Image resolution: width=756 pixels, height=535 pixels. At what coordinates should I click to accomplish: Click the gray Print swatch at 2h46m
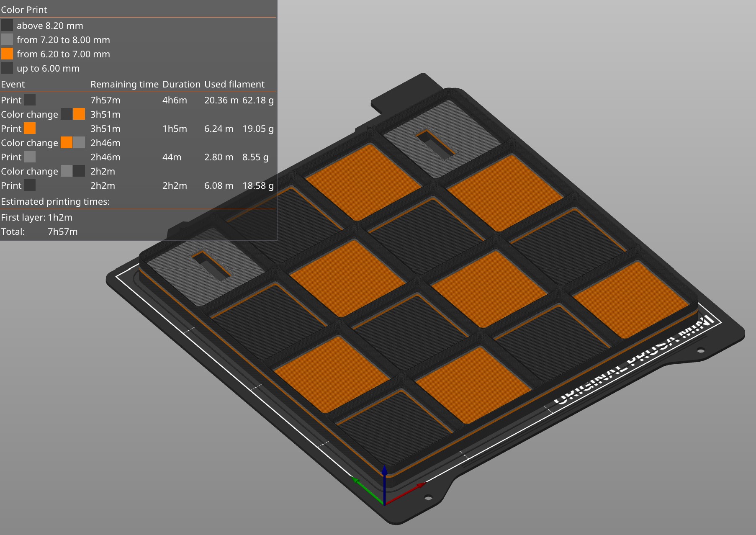[x=30, y=157]
